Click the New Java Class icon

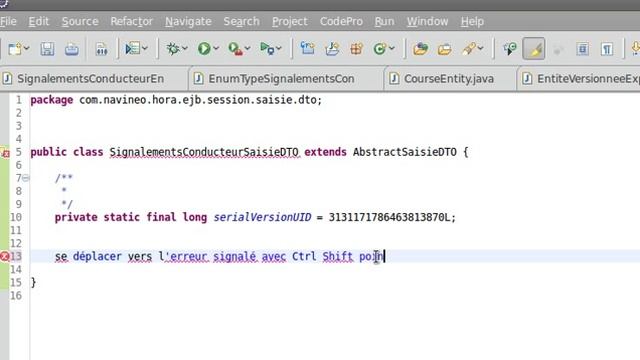point(380,49)
